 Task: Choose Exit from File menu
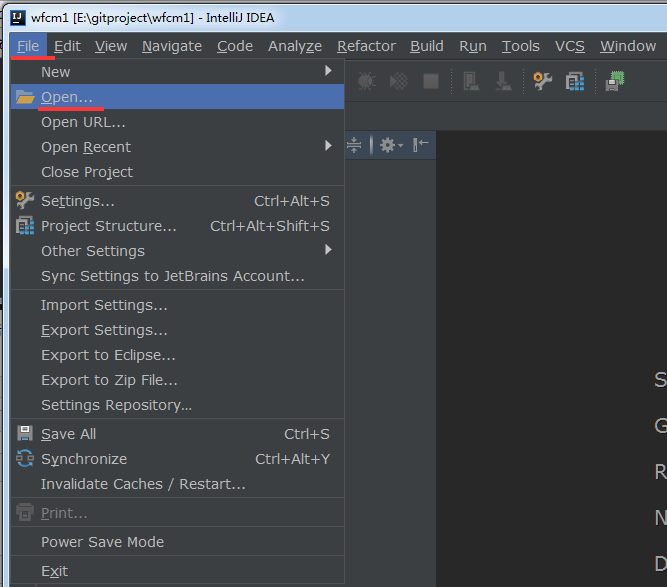pos(177,571)
